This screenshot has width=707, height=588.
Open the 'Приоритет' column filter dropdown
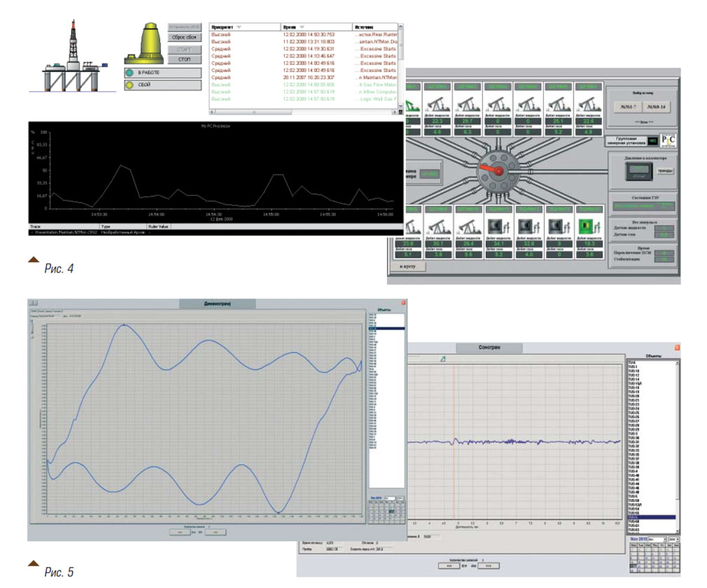239,27
